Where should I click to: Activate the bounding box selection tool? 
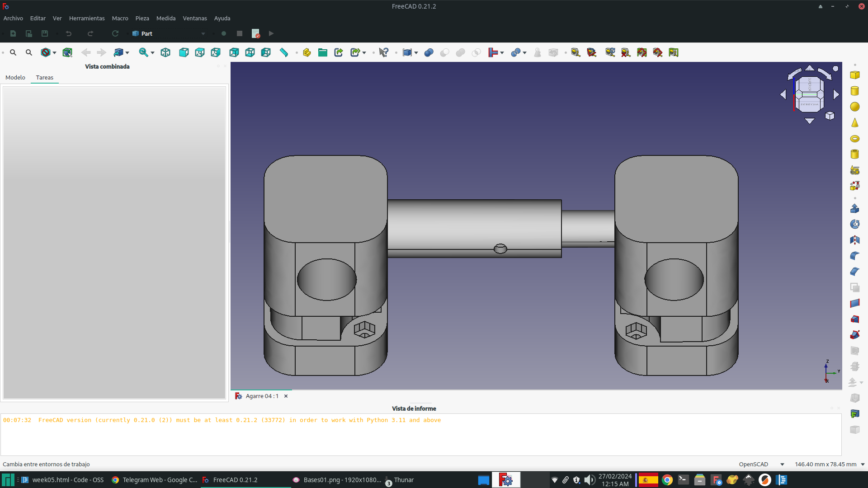(x=67, y=52)
